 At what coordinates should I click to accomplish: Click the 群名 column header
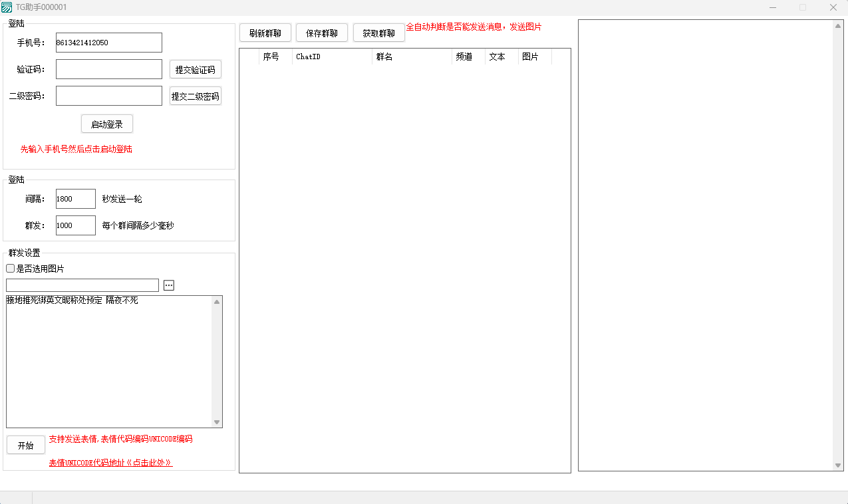click(x=412, y=57)
